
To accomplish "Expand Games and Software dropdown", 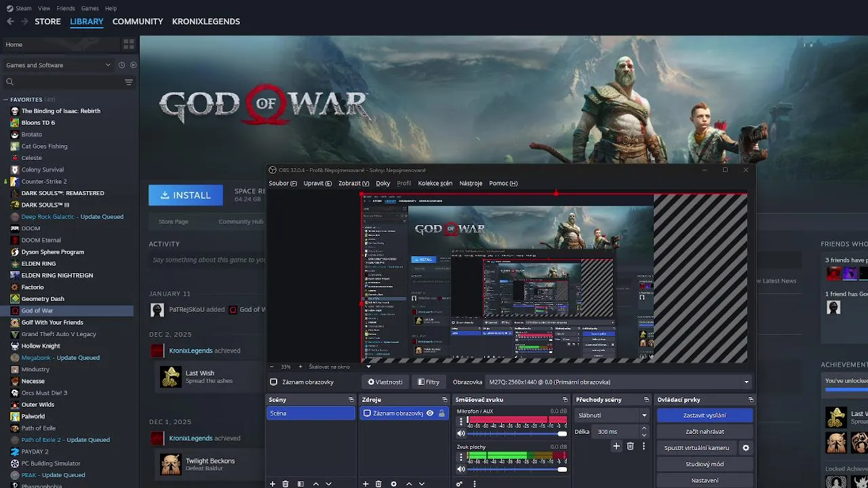I will coord(58,65).
